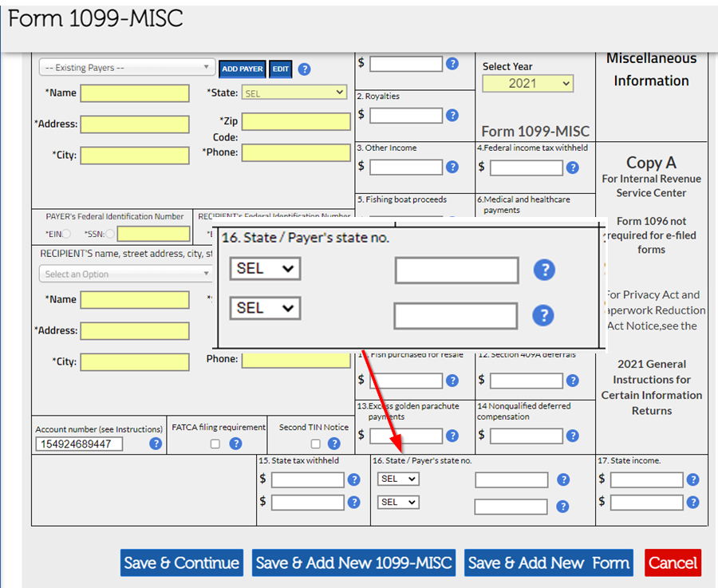Click help icon beside Account number field
The width and height of the screenshot is (718, 588).
point(156,444)
